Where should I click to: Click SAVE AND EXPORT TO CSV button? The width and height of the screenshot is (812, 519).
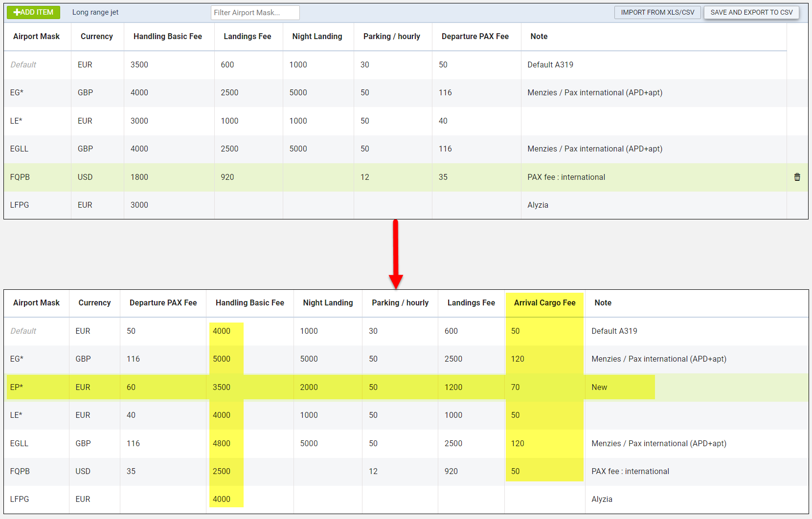[751, 12]
